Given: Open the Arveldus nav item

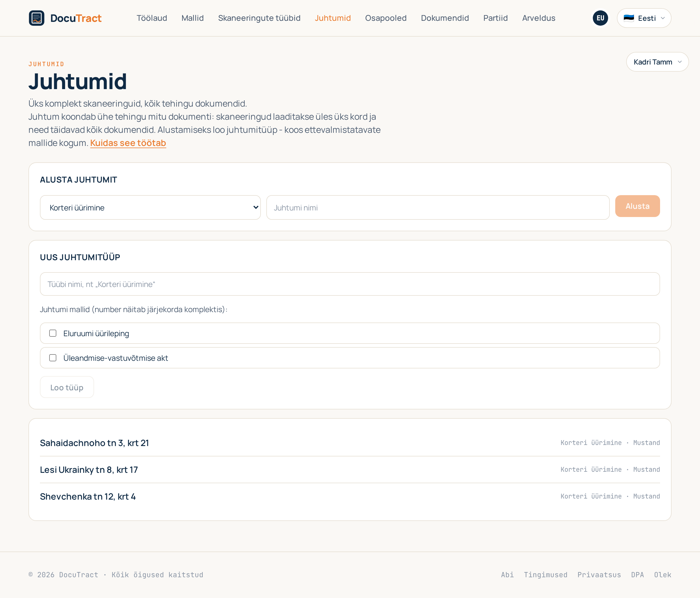Looking at the screenshot, I should pos(538,18).
